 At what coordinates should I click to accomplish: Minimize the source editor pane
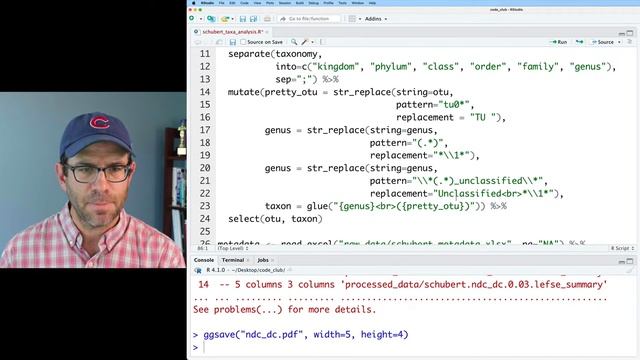[622, 33]
